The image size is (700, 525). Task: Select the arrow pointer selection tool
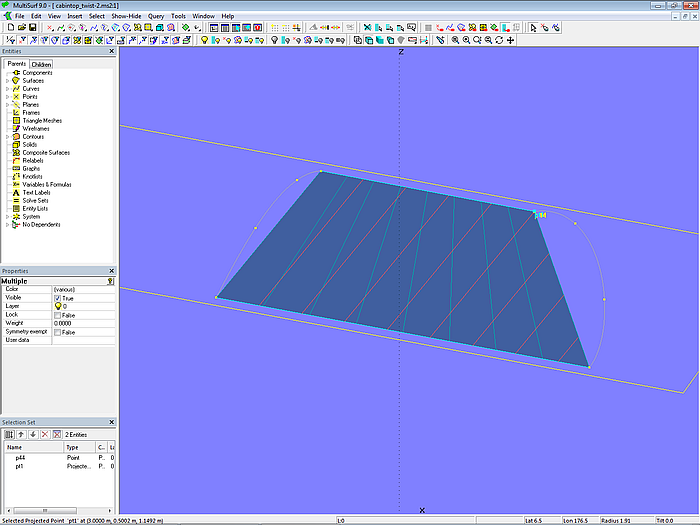[x=534, y=28]
